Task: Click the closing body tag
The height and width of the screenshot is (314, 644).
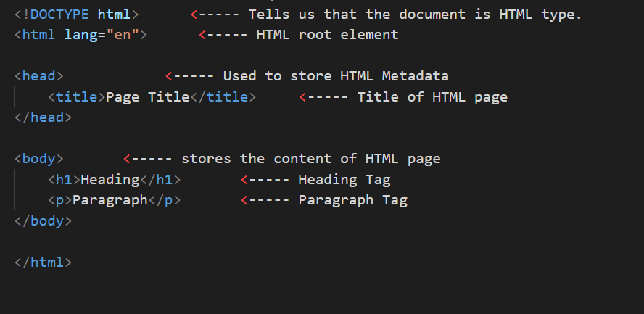Action: [x=43, y=221]
